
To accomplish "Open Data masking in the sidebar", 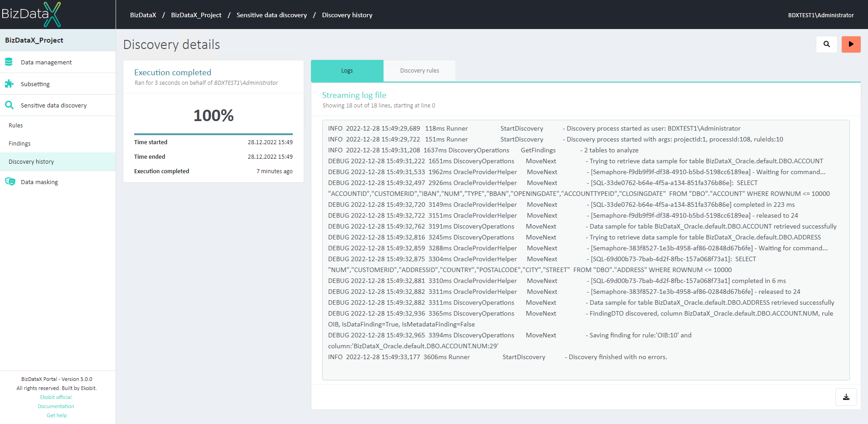I will 58,182.
